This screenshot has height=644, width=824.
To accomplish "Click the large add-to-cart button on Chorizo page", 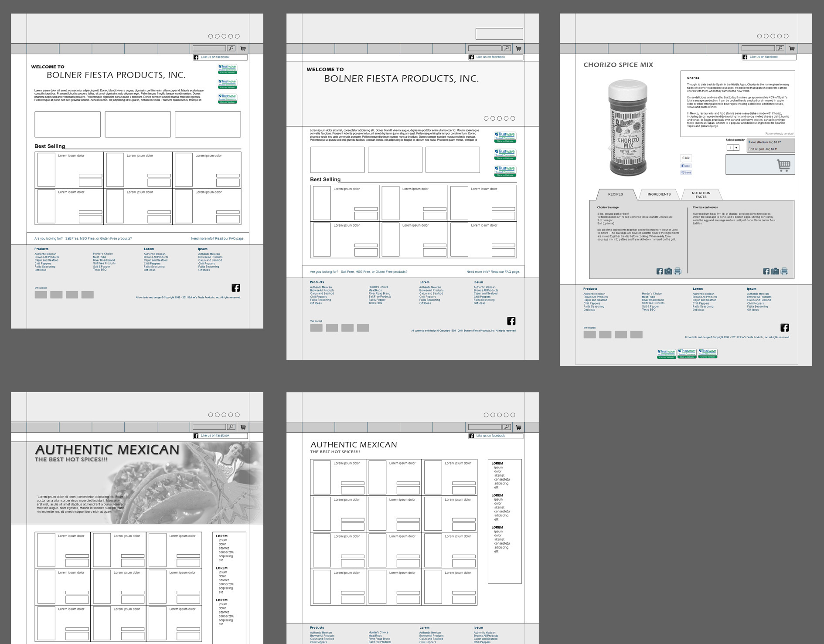I will 760,165.
